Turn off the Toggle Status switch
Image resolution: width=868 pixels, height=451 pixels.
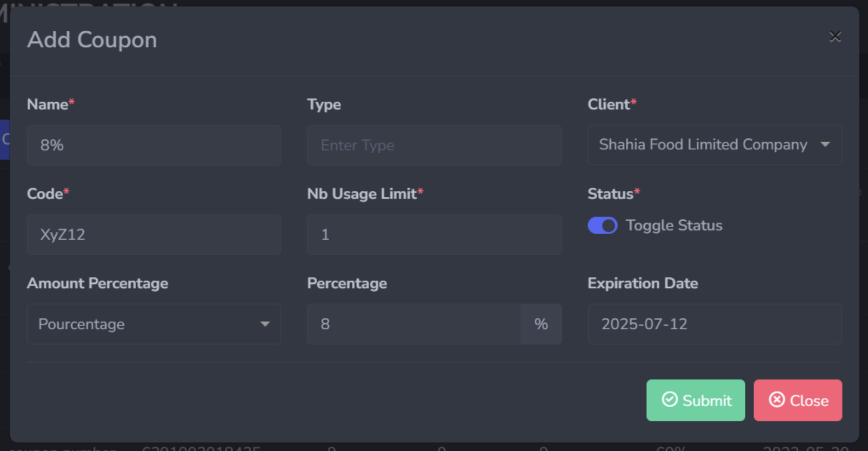pyautogui.click(x=602, y=225)
